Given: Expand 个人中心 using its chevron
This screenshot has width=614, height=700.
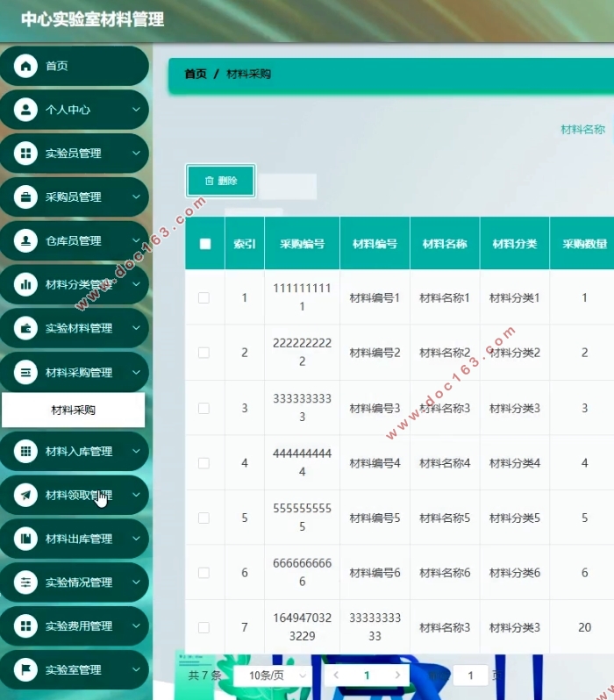Looking at the screenshot, I should pos(136,110).
